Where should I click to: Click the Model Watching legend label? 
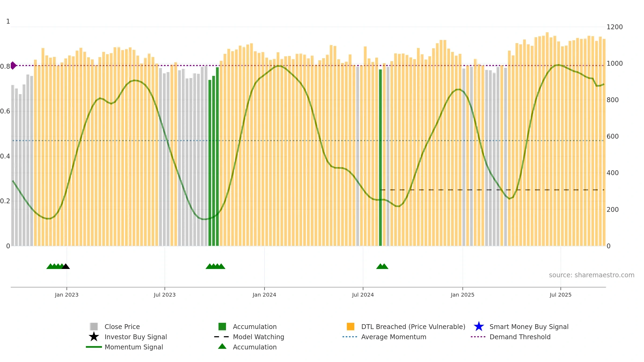coord(258,337)
